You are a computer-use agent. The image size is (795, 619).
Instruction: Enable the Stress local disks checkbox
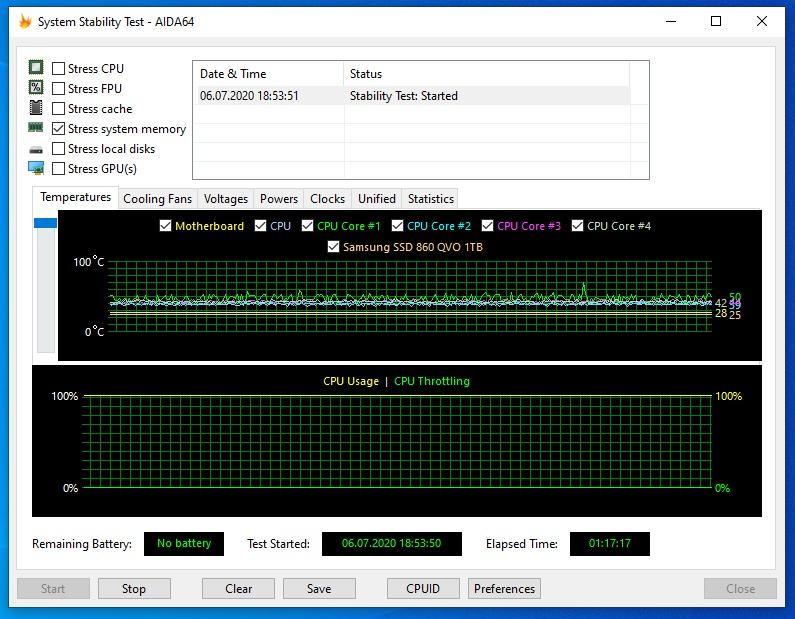point(59,149)
